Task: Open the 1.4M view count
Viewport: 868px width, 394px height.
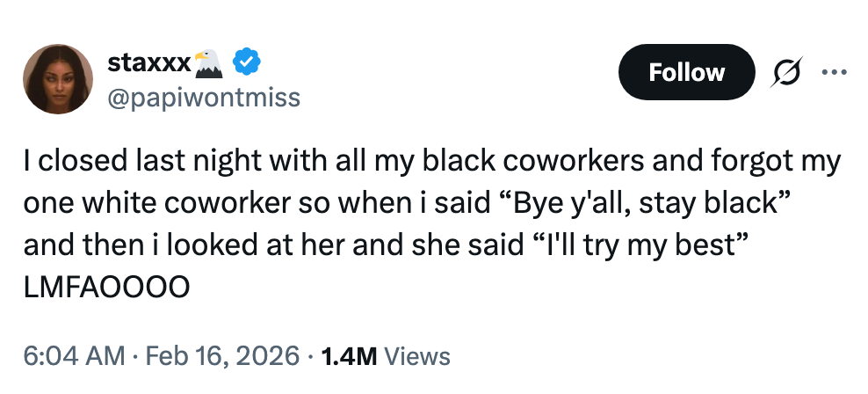Action: tap(350, 355)
